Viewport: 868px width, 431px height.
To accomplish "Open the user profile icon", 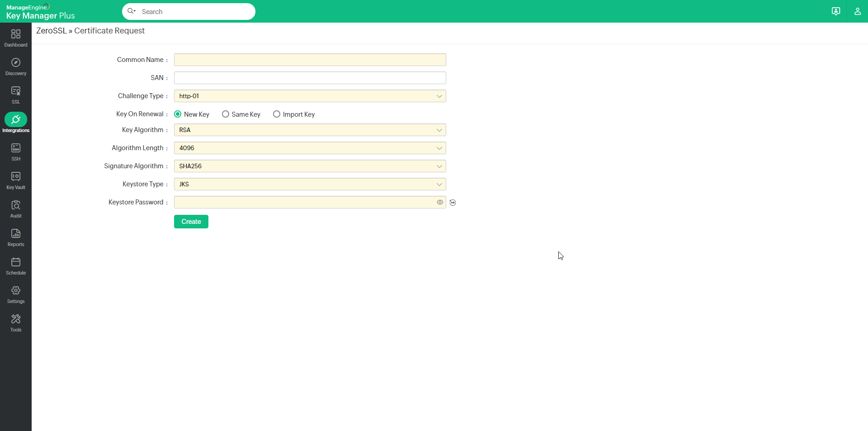I will (857, 11).
